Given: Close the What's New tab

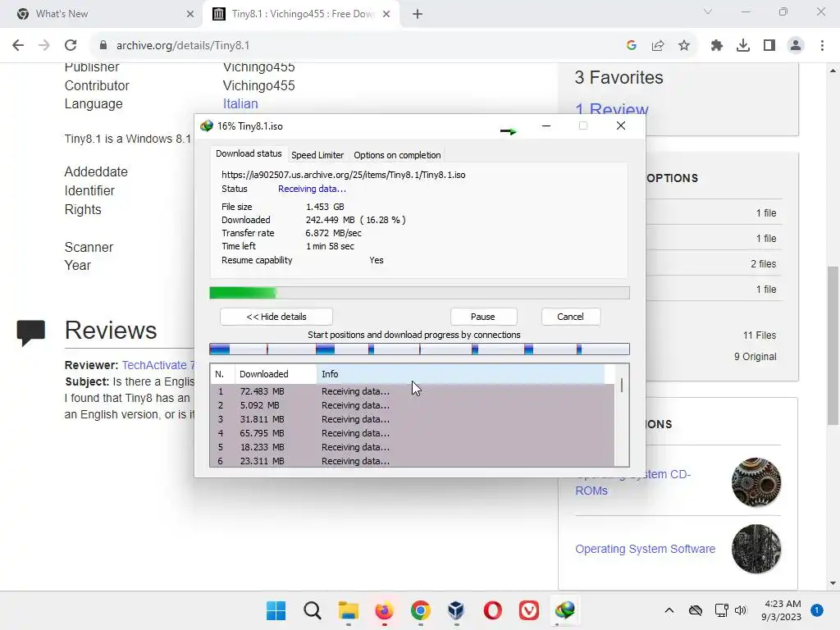Looking at the screenshot, I should (190, 14).
